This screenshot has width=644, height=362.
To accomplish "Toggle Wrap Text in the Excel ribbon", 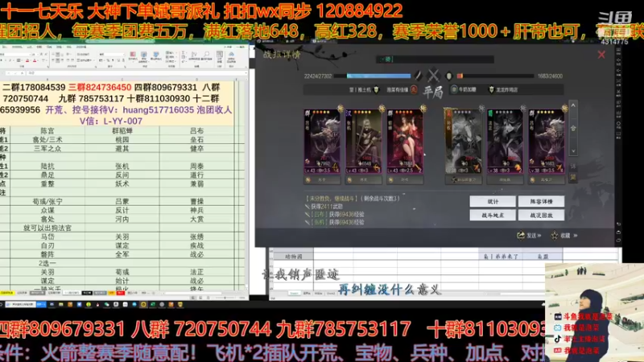I will click(x=83, y=54).
